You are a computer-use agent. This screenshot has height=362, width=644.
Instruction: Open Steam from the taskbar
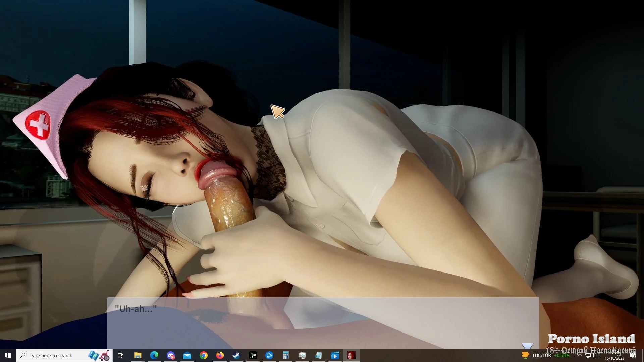click(x=236, y=355)
